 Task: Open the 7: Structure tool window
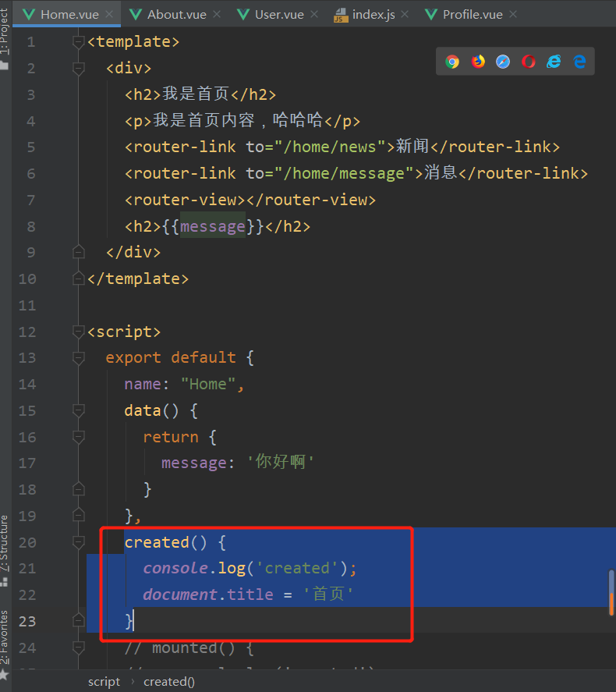point(5,549)
